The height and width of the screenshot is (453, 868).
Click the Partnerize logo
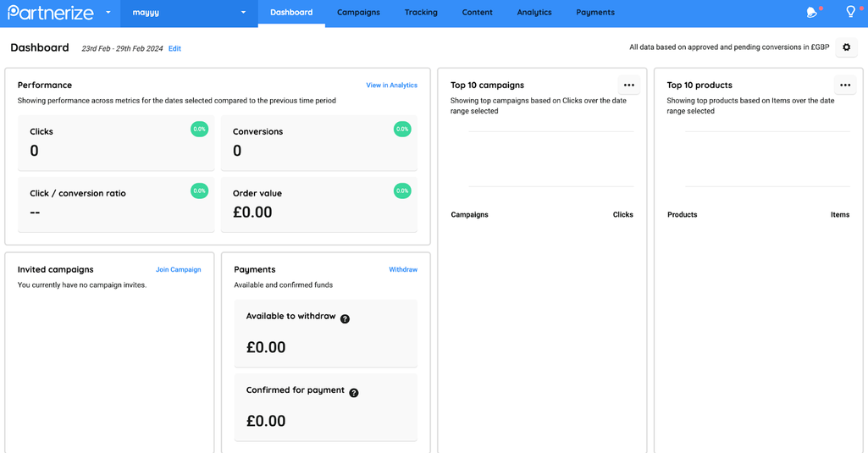[x=50, y=12]
